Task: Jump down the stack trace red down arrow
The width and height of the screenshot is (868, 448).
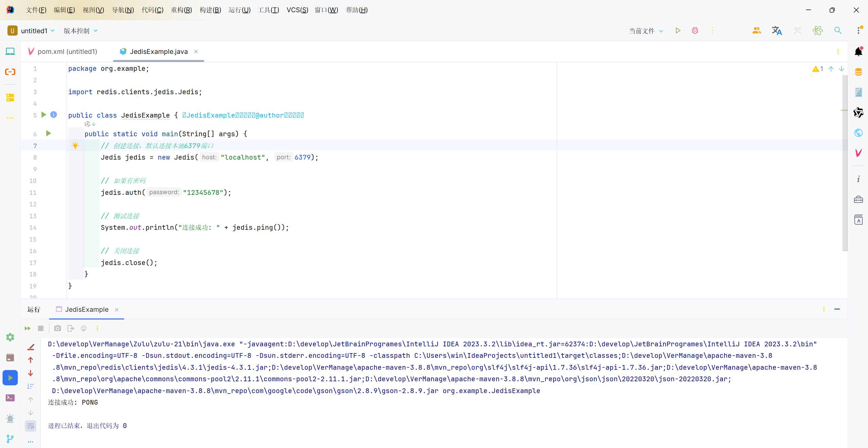Action: tap(31, 373)
